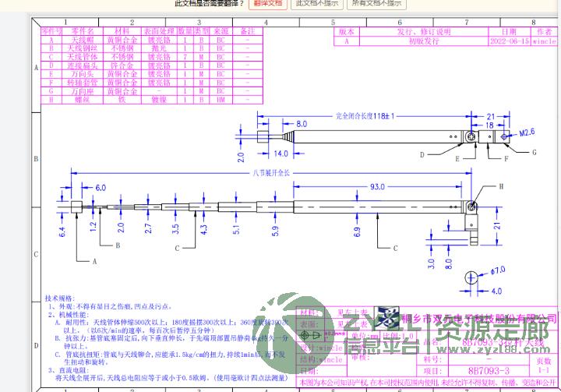Click the Ø7.0 circle view symbol
The width and height of the screenshot is (561, 392).
[x=471, y=277]
